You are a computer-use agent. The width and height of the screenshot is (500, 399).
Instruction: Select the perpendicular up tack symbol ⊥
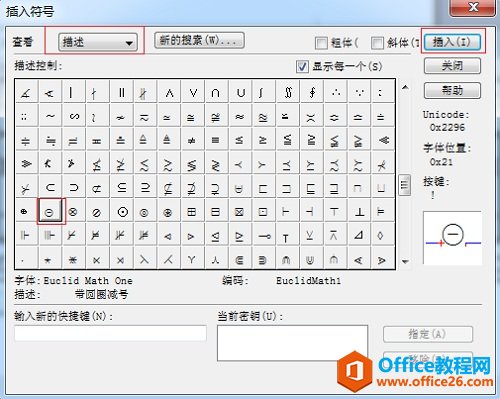pyautogui.click(x=359, y=212)
